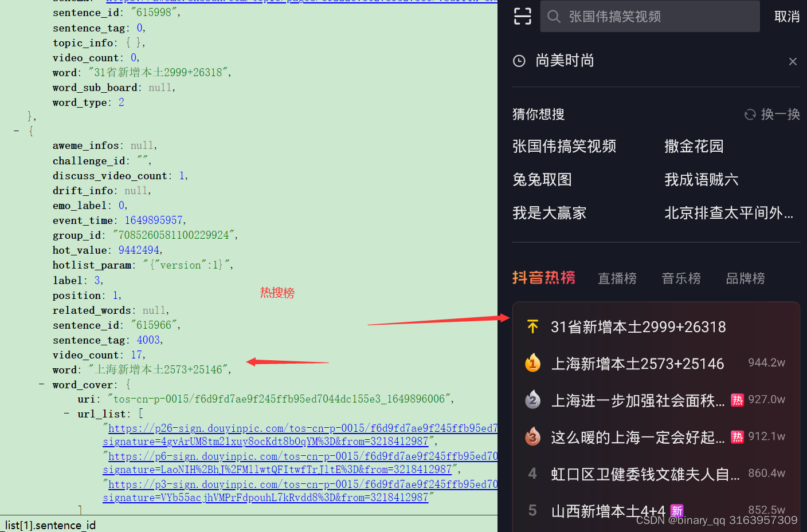The width and height of the screenshot is (807, 532).
Task: Open hot topic 31省新增本土2999+26318
Action: [638, 327]
